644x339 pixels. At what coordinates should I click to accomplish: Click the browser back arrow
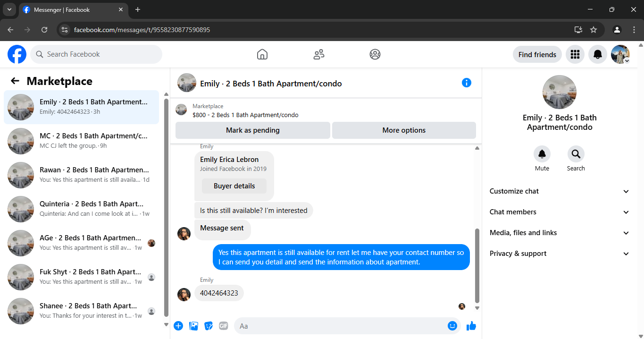tap(10, 30)
